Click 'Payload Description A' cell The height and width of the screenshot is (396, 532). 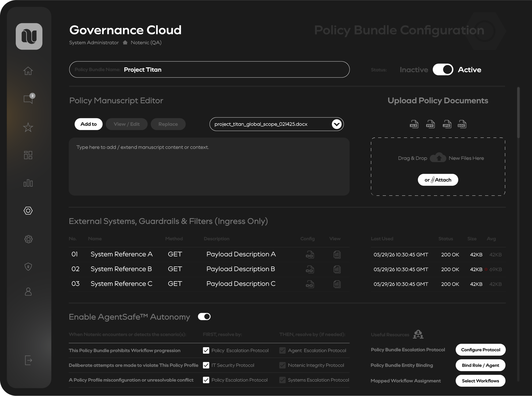tap(241, 254)
